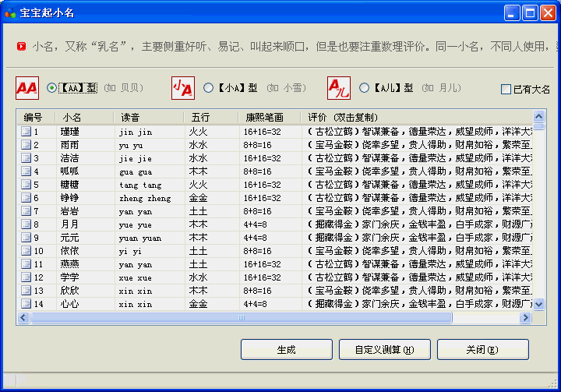Select the 【小A】型 radio button
The width and height of the screenshot is (561, 392).
coord(208,88)
